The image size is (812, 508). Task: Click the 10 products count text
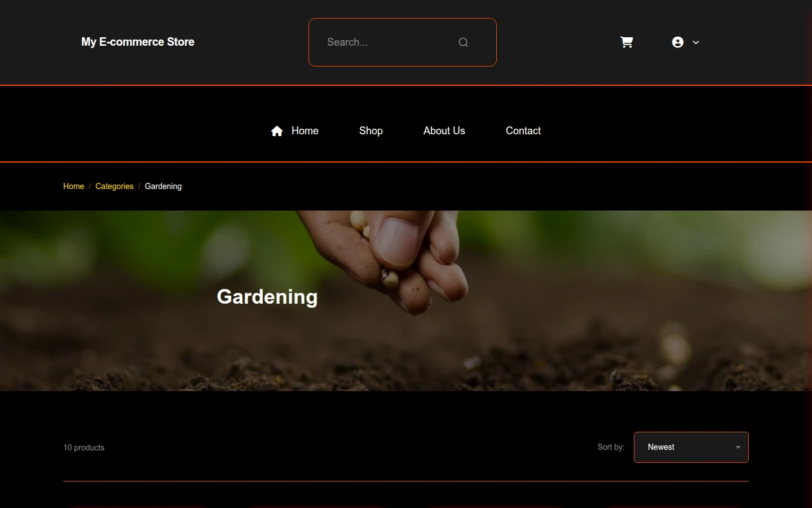point(84,448)
